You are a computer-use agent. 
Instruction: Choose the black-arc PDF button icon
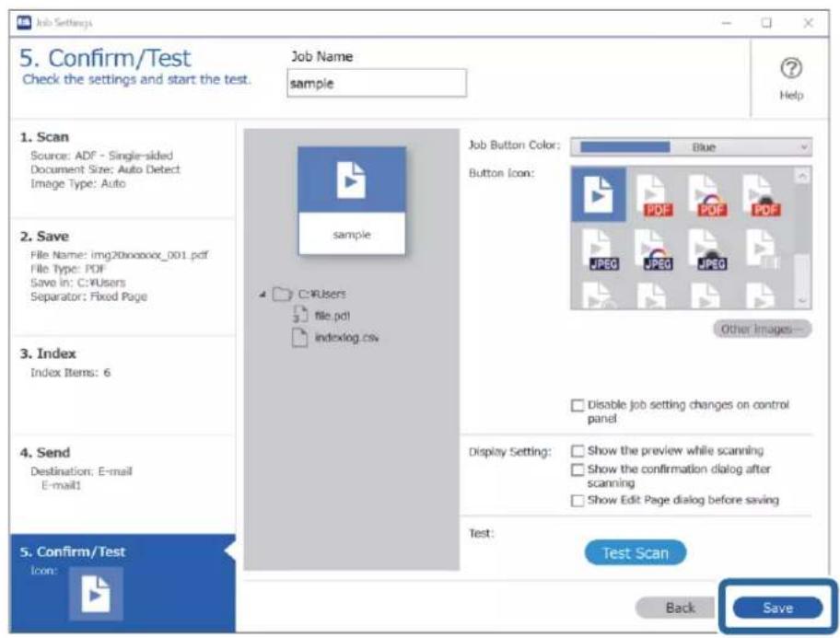[x=761, y=194]
